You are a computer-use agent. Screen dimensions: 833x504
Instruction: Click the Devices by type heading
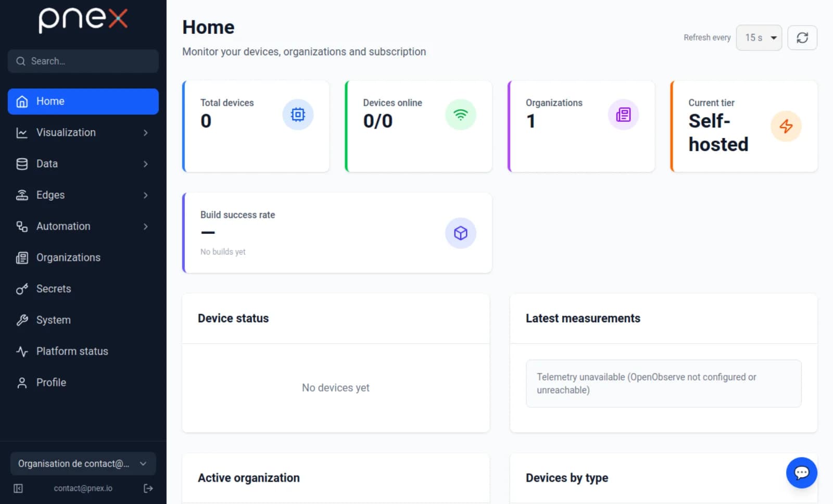point(567,478)
